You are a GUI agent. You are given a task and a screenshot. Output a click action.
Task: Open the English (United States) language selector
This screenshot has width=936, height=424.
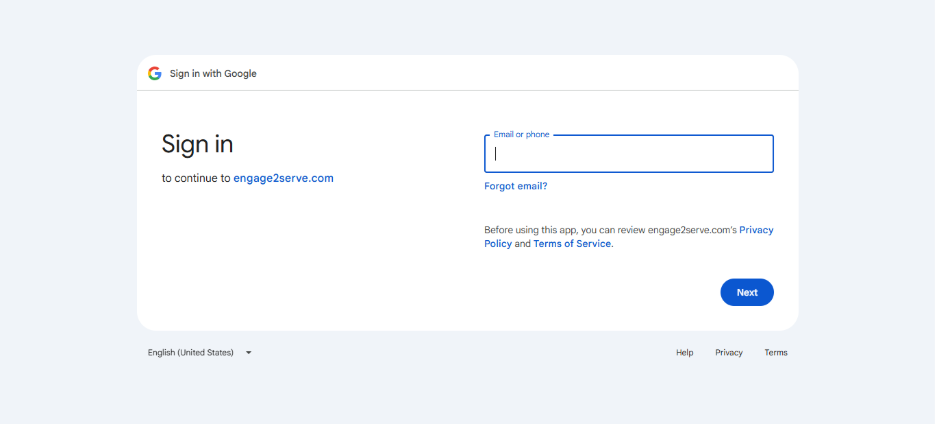click(200, 352)
